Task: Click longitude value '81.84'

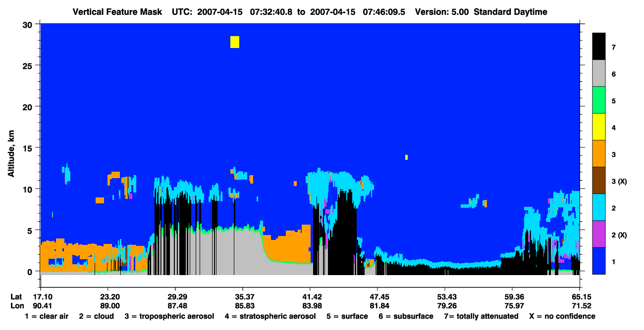Action: pos(377,306)
